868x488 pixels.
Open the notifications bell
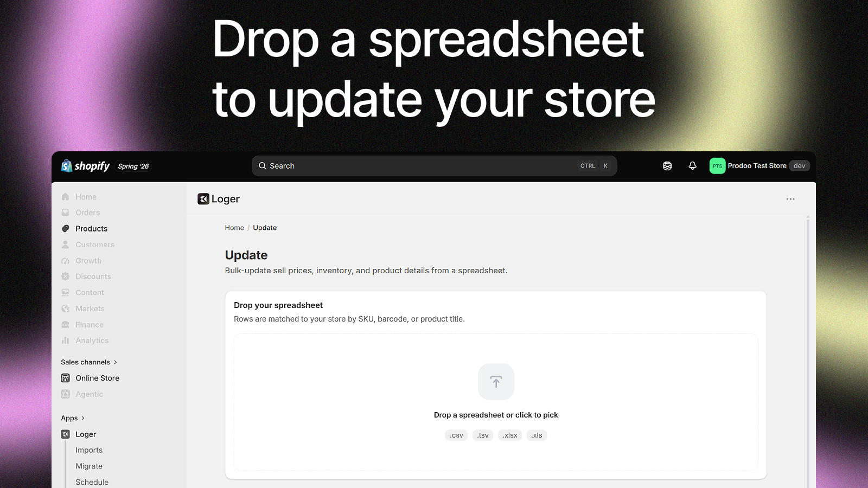(x=692, y=166)
